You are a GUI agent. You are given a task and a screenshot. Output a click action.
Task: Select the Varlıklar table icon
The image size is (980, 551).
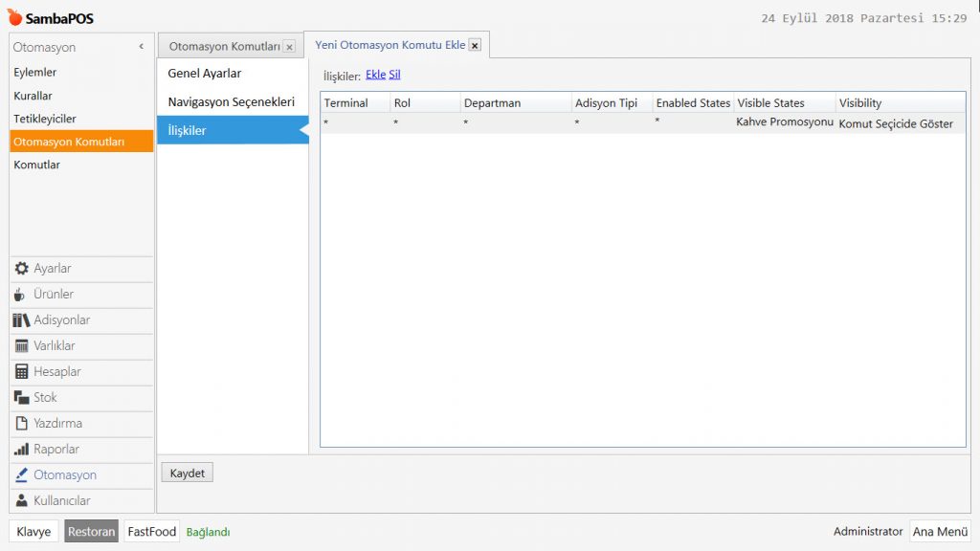[x=22, y=346]
